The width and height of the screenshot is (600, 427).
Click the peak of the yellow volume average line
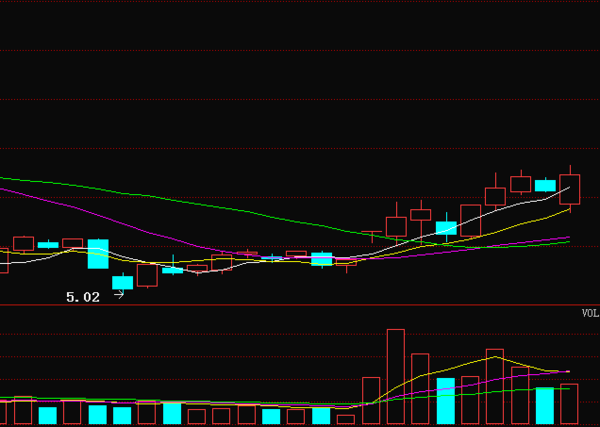tap(495, 357)
